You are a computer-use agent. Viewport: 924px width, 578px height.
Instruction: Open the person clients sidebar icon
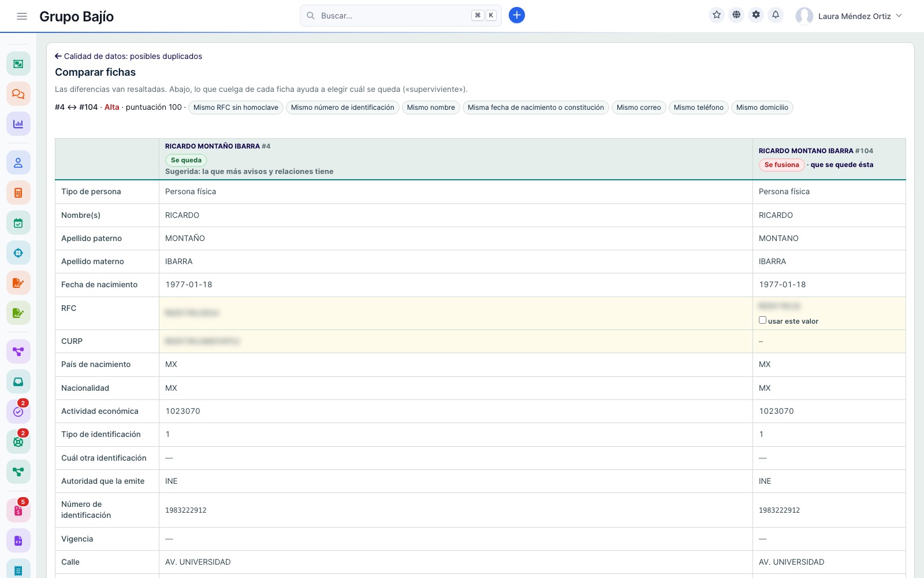pos(18,163)
